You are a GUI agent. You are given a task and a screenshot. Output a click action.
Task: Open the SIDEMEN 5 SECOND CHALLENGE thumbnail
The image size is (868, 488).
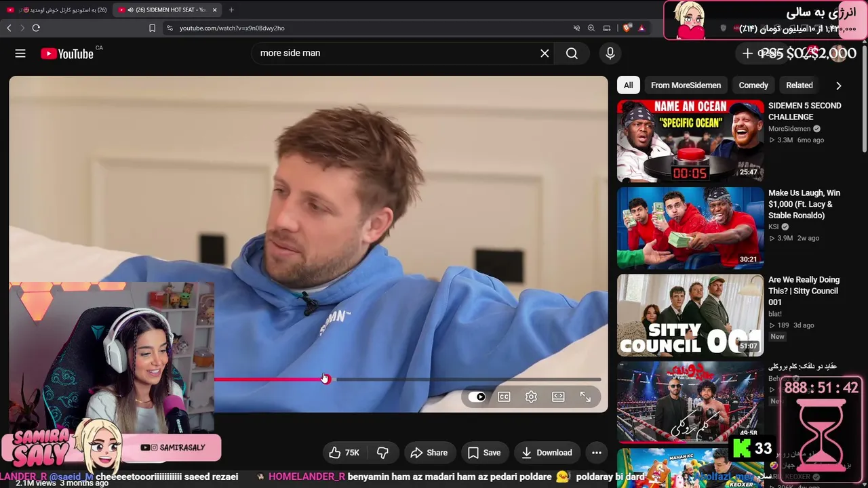pyautogui.click(x=690, y=141)
